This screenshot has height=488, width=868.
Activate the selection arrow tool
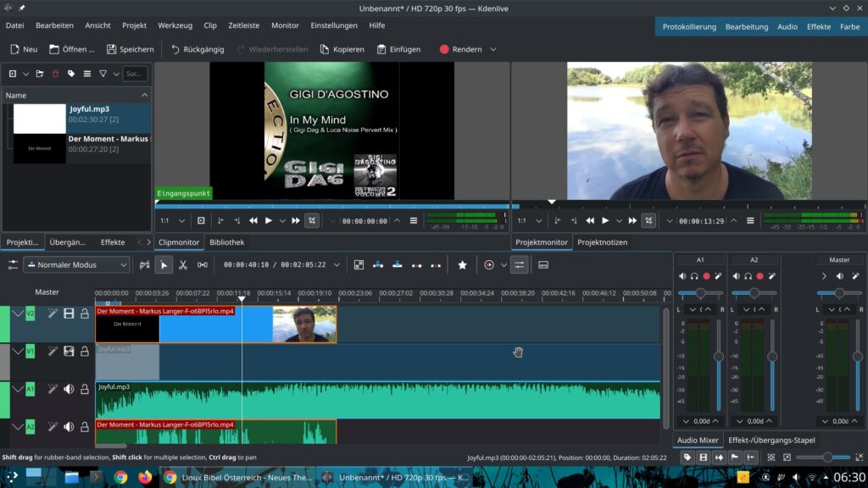[164, 265]
